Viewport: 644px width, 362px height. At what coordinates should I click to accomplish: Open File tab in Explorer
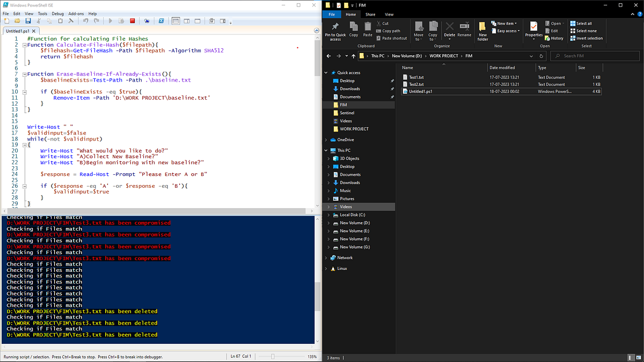click(x=332, y=14)
